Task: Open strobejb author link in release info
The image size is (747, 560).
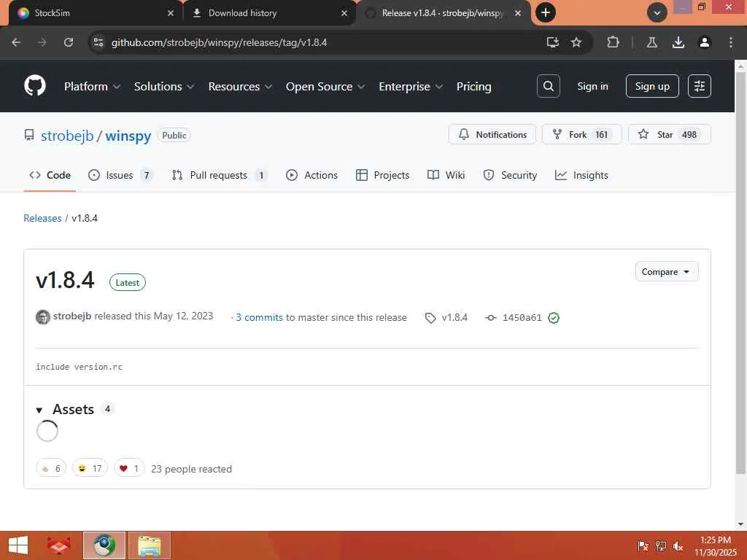Action: (x=72, y=316)
